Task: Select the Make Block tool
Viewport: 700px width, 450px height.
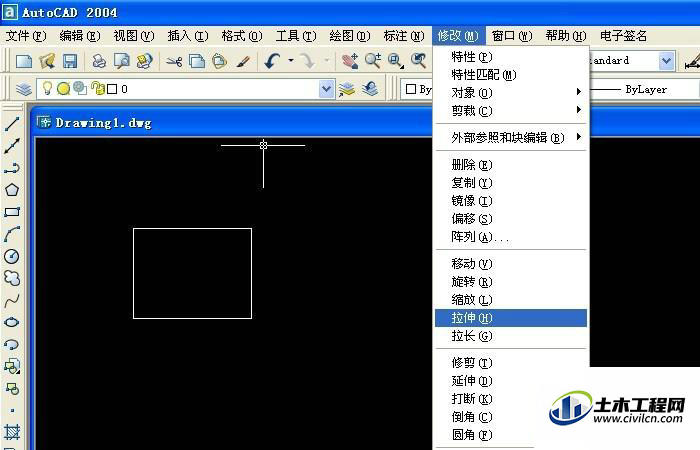Action: 12,388
